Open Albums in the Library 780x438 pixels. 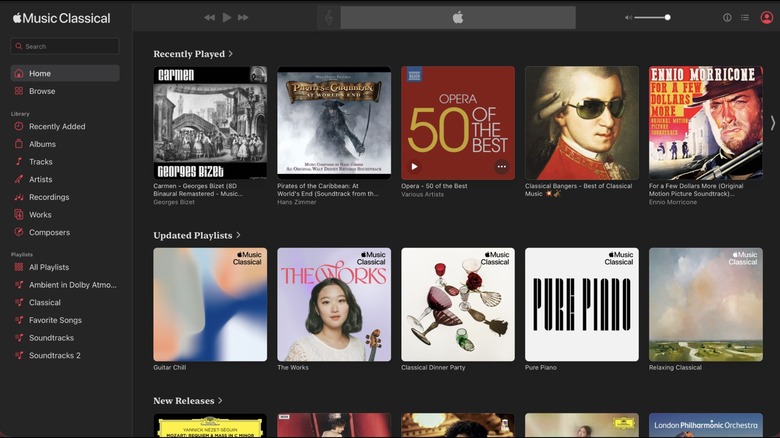coord(65,144)
